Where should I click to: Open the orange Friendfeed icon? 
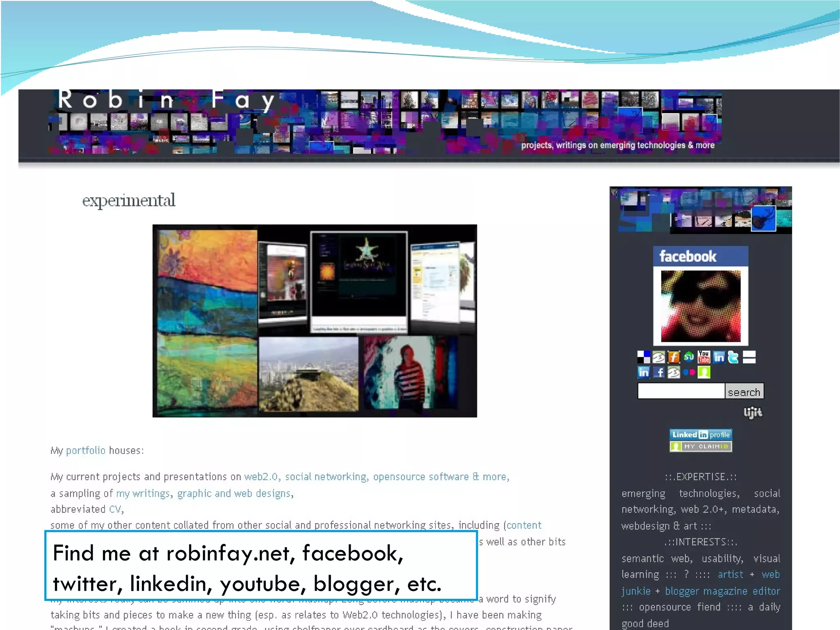(x=673, y=357)
